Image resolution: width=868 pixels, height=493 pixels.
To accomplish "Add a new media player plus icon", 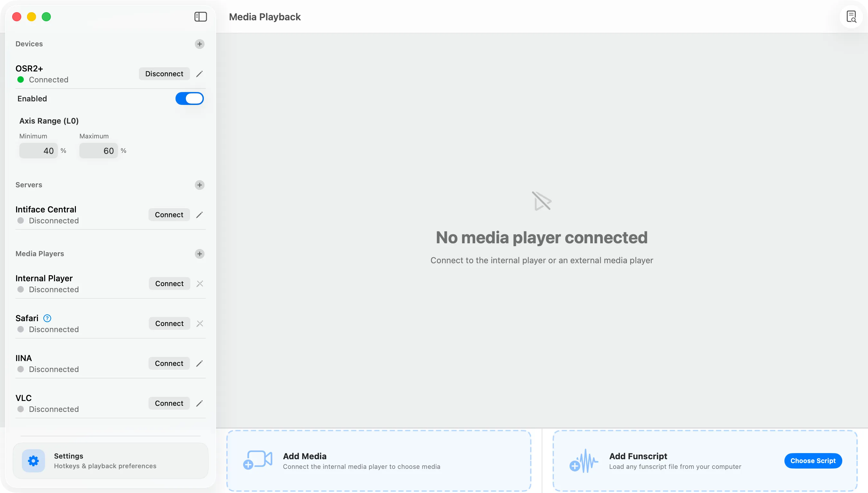I will 200,254.
